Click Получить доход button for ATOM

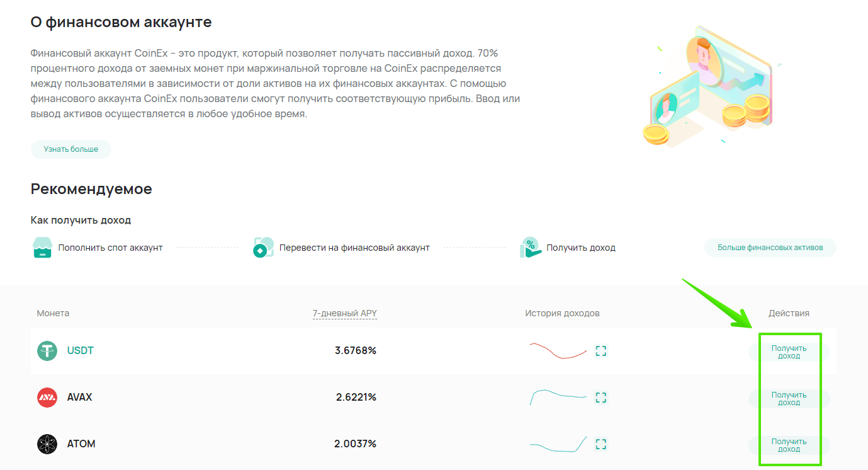[x=789, y=445]
